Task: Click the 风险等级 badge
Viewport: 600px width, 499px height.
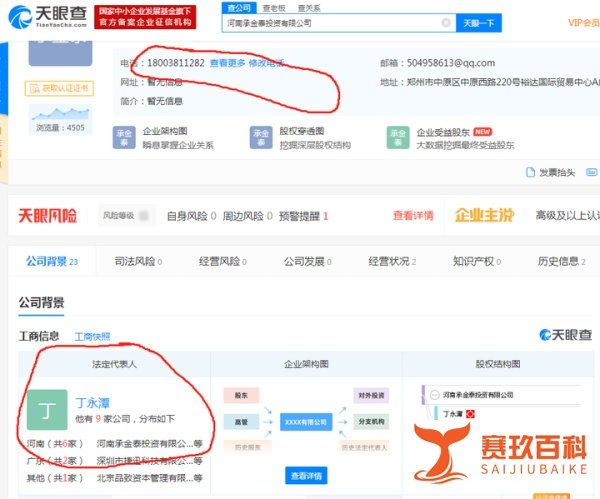Action: coord(126,215)
